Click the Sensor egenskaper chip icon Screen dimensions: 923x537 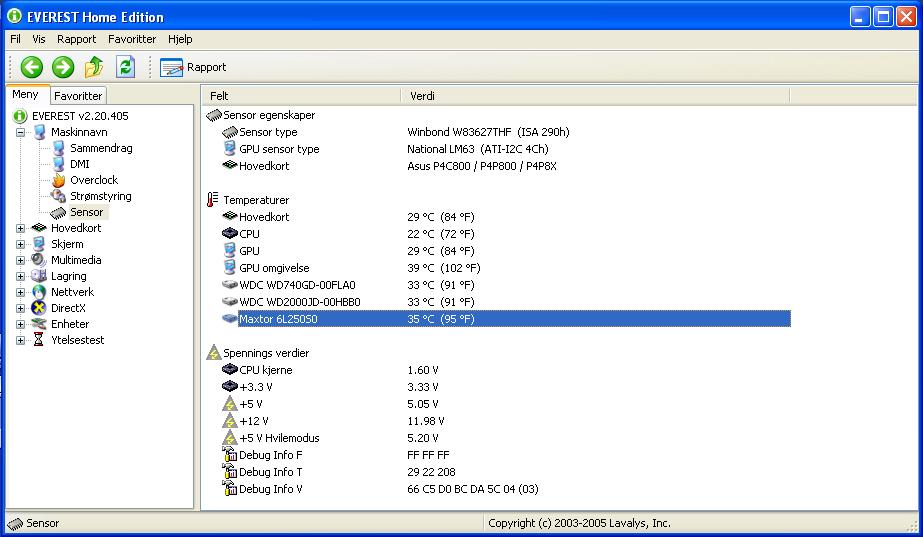tap(214, 115)
